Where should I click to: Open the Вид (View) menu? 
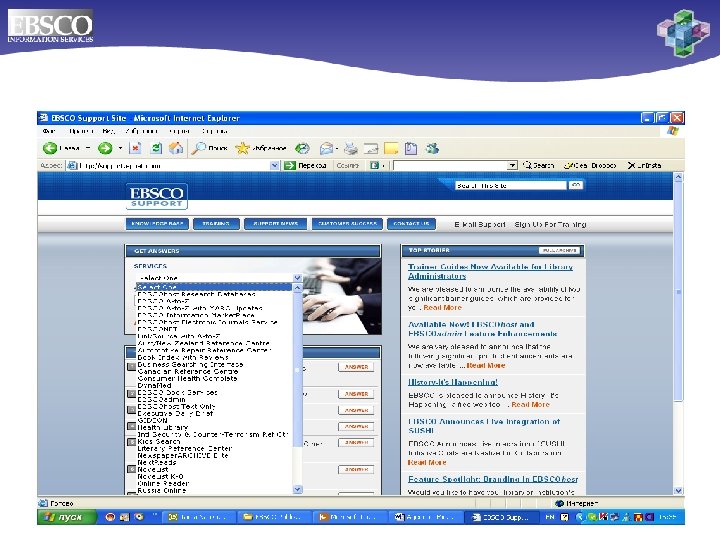[108, 131]
